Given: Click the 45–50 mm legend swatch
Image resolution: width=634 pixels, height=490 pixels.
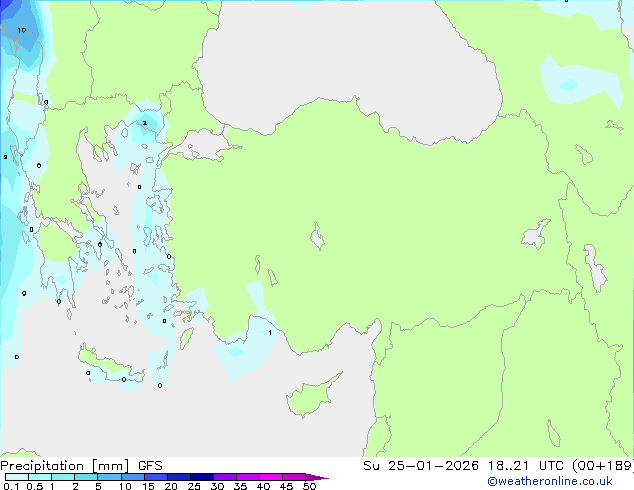Looking at the screenshot, I should tap(294, 477).
